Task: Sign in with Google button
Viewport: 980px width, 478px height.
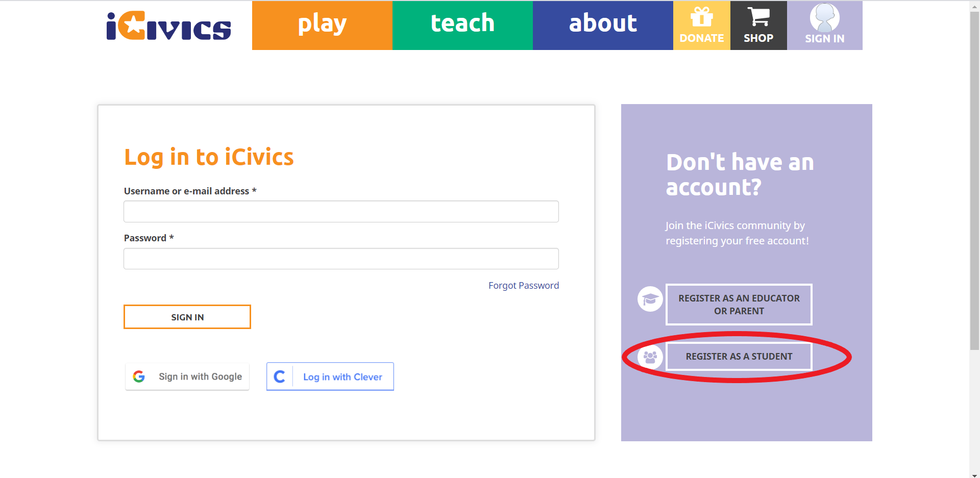Action: point(187,376)
